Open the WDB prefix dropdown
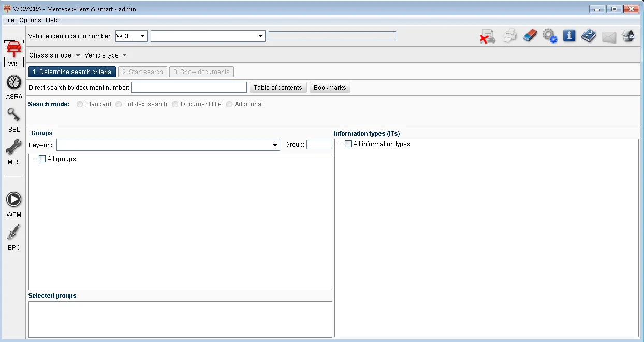Screen dimensions: 644x342 tap(131, 36)
